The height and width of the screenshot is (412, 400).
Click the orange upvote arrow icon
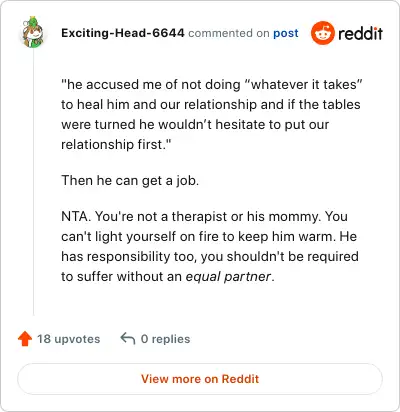(25, 339)
